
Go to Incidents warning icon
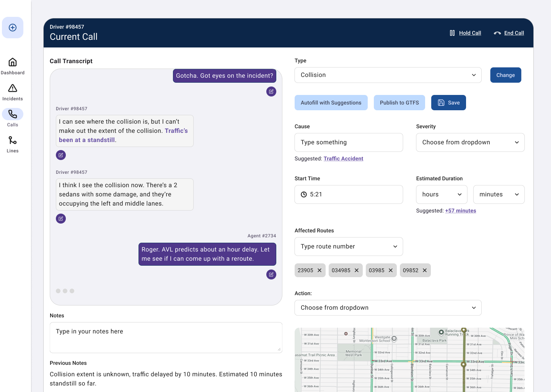pyautogui.click(x=13, y=88)
